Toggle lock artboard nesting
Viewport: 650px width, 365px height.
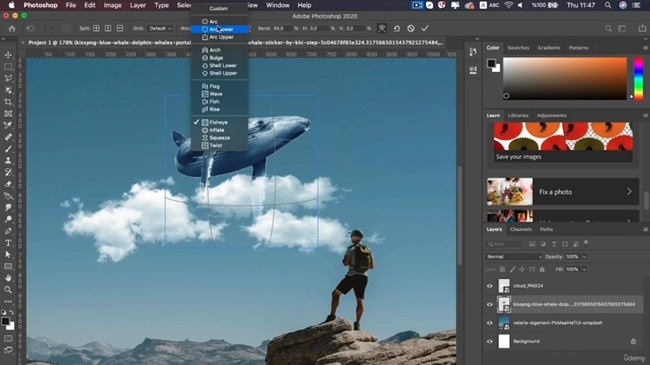(532, 269)
